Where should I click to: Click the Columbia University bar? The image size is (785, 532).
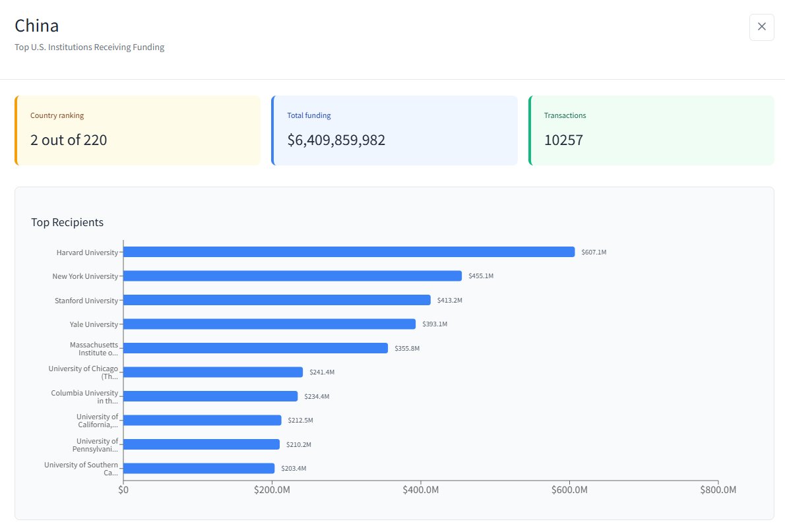[x=210, y=396]
